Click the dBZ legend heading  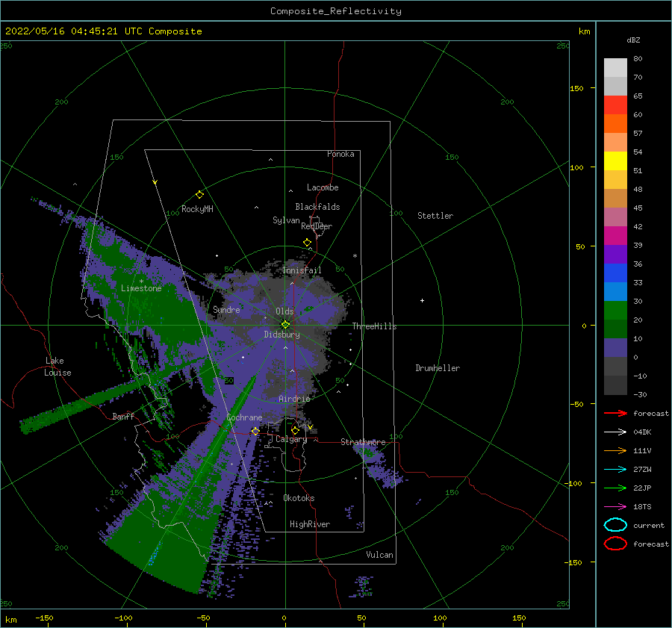pyautogui.click(x=633, y=40)
